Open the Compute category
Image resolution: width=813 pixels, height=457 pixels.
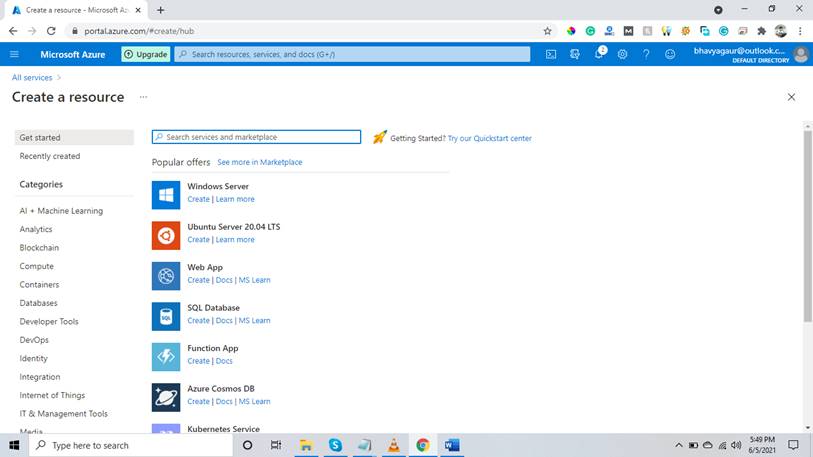(x=36, y=266)
